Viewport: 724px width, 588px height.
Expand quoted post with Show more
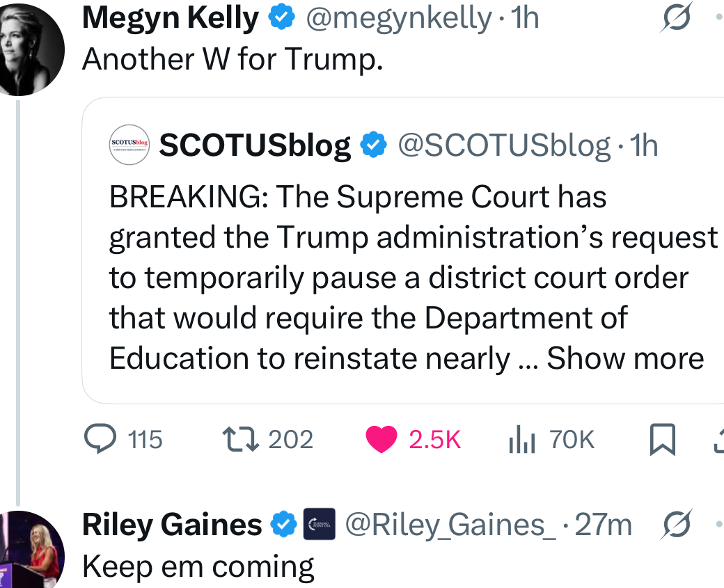point(625,358)
